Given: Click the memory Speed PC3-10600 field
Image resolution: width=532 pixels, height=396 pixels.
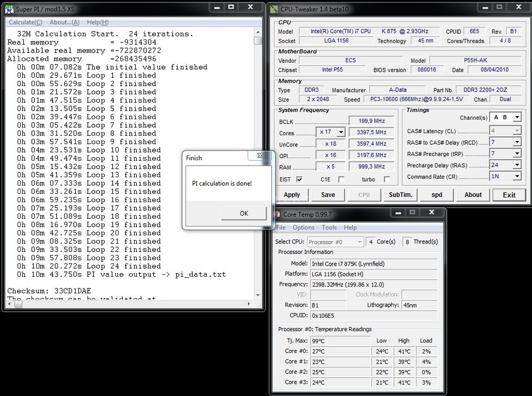Looking at the screenshot, I should tap(417, 99).
